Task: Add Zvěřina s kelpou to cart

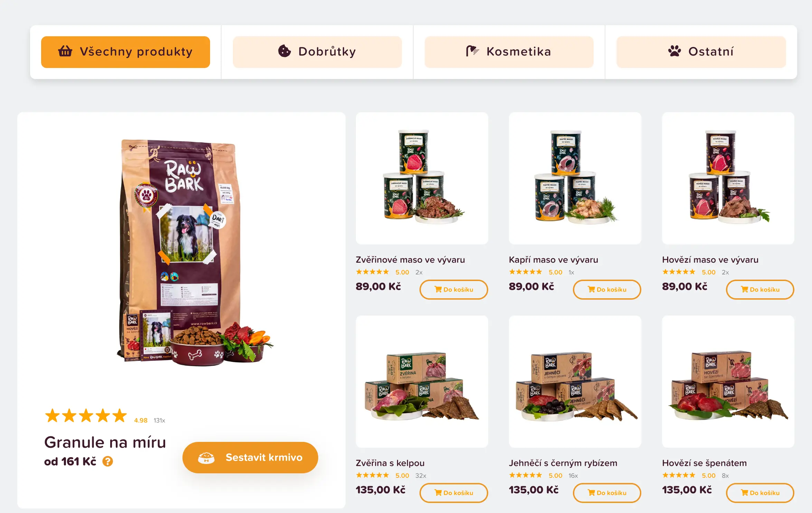Action: click(x=454, y=493)
